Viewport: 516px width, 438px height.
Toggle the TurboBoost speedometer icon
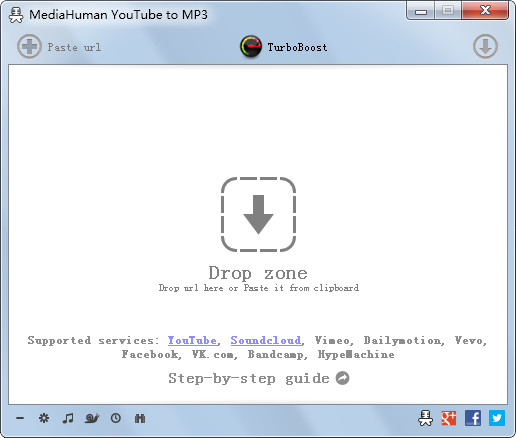251,47
